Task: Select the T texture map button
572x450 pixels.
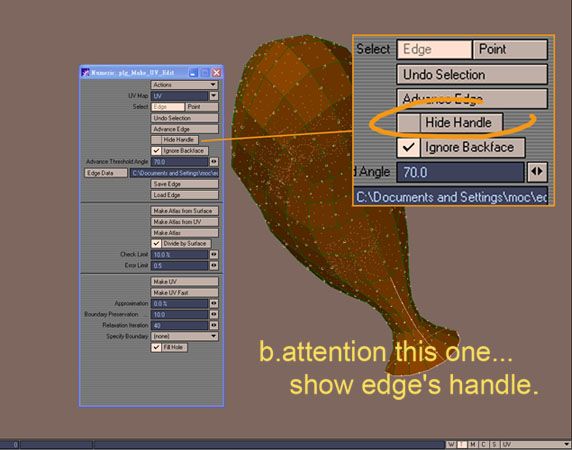Action: (462, 445)
